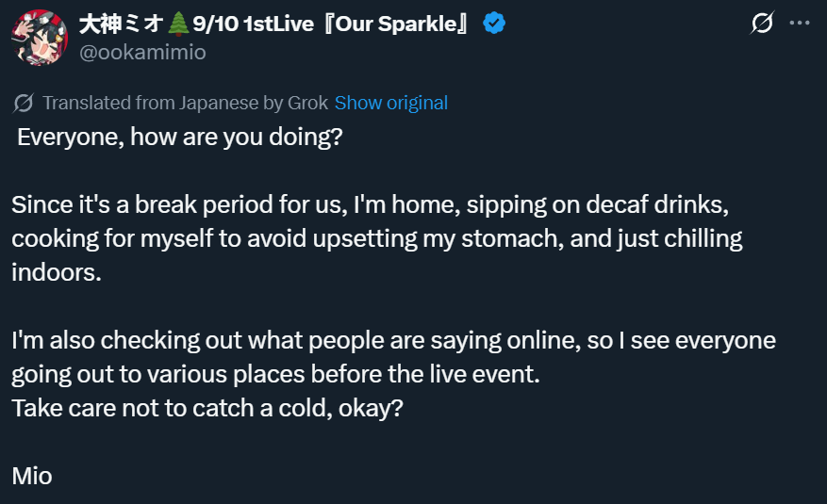Click the small Grok logo before translation notice
Image resolution: width=827 pixels, height=504 pixels.
pyautogui.click(x=25, y=103)
